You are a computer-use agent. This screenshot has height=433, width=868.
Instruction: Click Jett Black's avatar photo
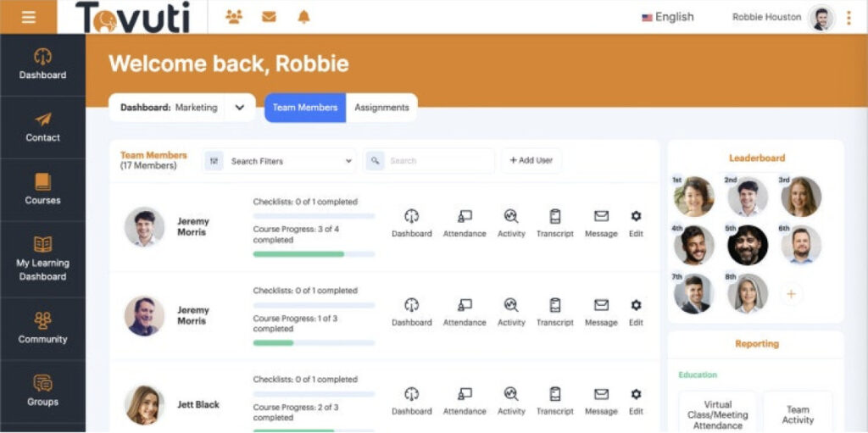144,405
